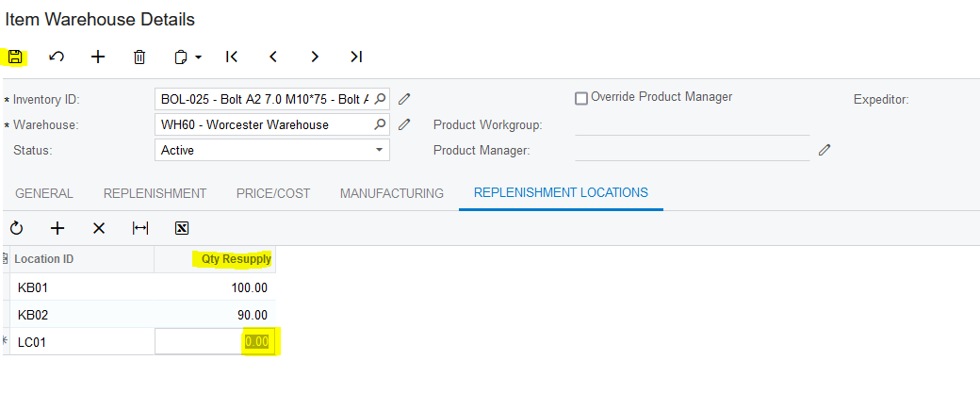This screenshot has width=980, height=393.
Task: Add a new record with the top plus icon
Action: 98,57
